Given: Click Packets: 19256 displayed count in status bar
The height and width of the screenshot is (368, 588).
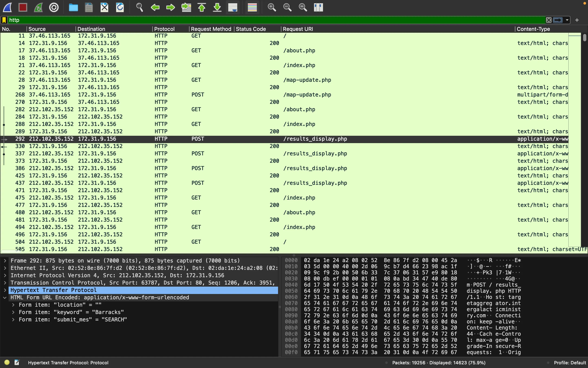Looking at the screenshot, I should tap(439, 363).
